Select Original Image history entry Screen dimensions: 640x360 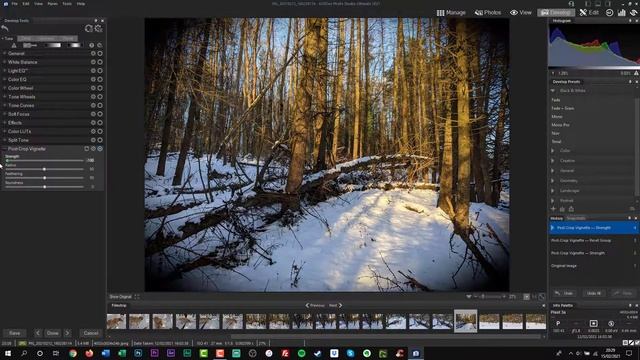tap(564, 266)
